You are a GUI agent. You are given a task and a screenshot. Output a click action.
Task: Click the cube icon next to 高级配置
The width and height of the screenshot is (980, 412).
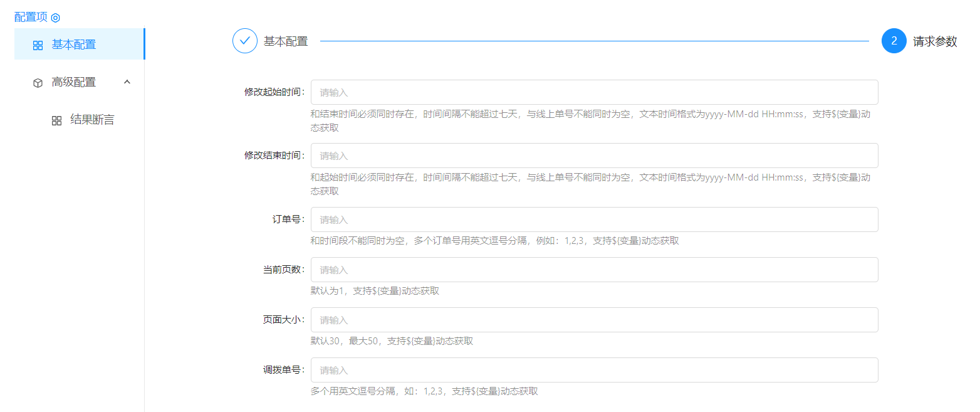[38, 83]
